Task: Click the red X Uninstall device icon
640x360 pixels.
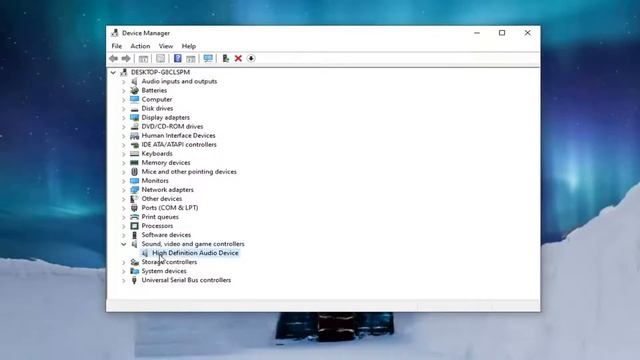Action: [238, 58]
